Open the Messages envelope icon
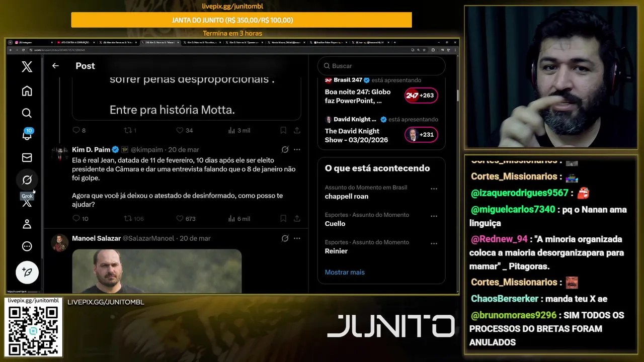The height and width of the screenshot is (362, 644). 27,157
